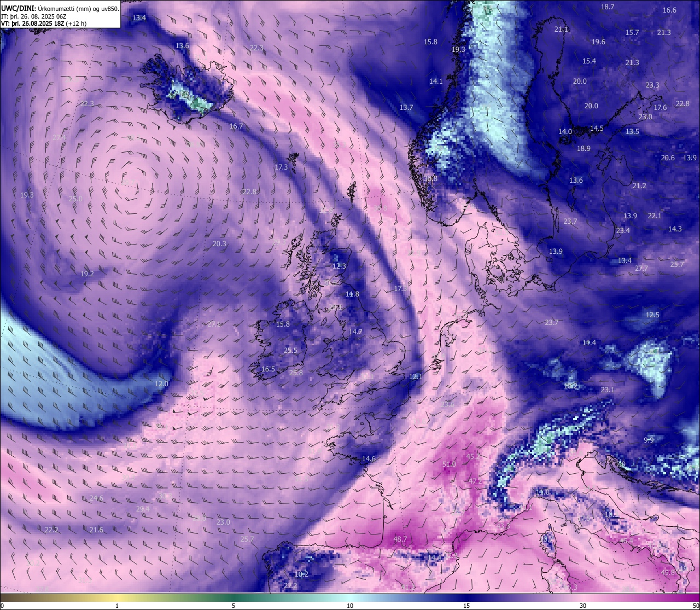Click the 25.8 value south of Ireland
Viewport: 700px width, 610px height.
coord(296,373)
